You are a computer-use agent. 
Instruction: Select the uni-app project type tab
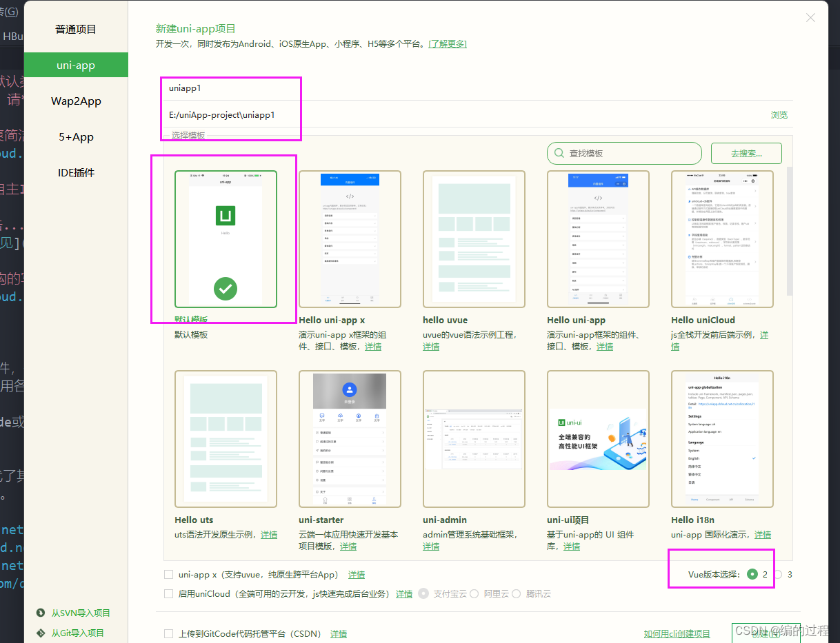point(76,65)
